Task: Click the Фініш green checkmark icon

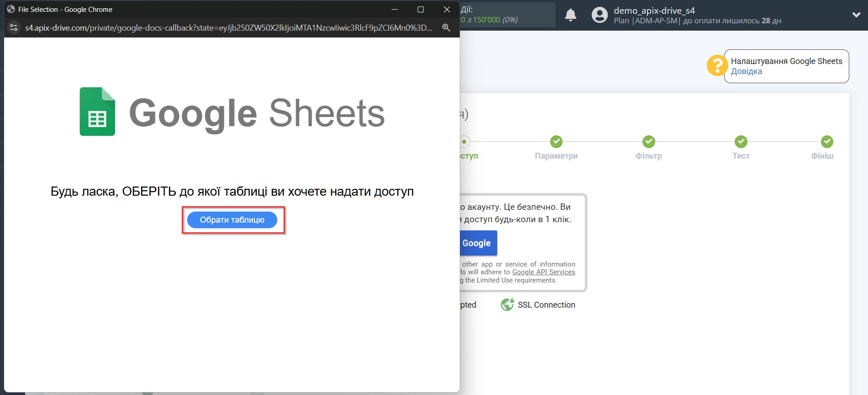Action: click(x=827, y=142)
